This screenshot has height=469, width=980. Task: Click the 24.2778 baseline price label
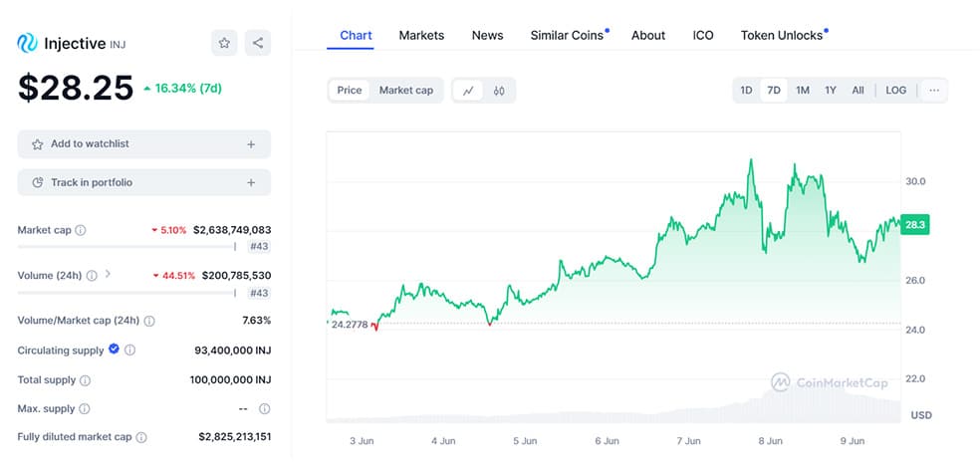pos(350,325)
